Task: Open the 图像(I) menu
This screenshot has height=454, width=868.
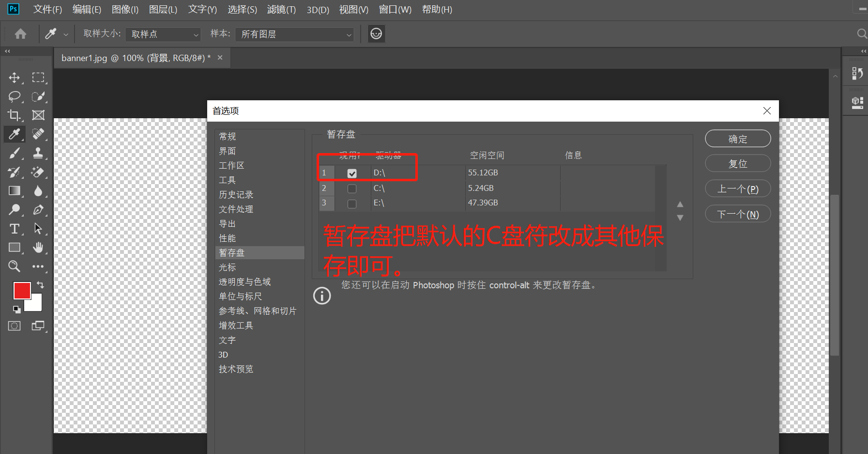Action: click(125, 10)
